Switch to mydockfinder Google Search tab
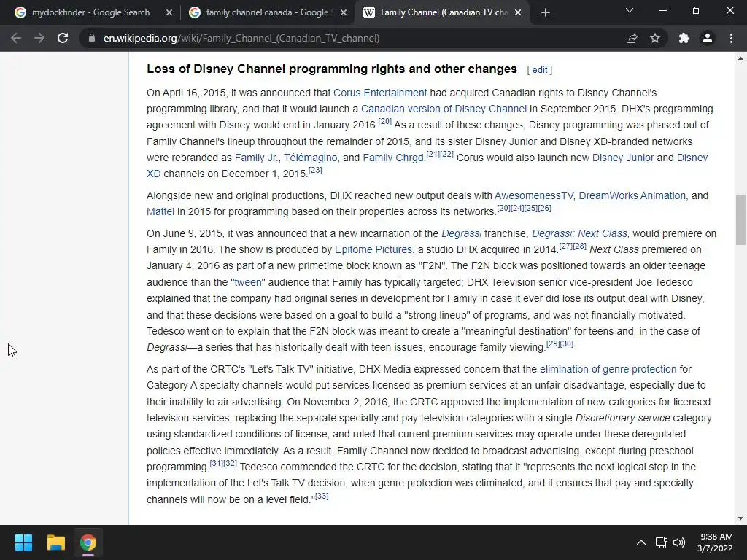This screenshot has height=560, width=747. [90, 12]
